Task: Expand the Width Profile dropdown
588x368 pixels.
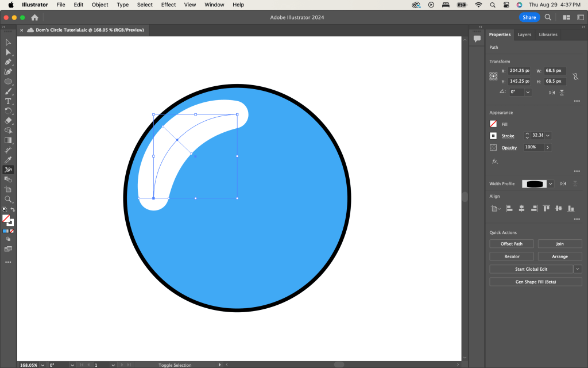Action: pyautogui.click(x=551, y=184)
